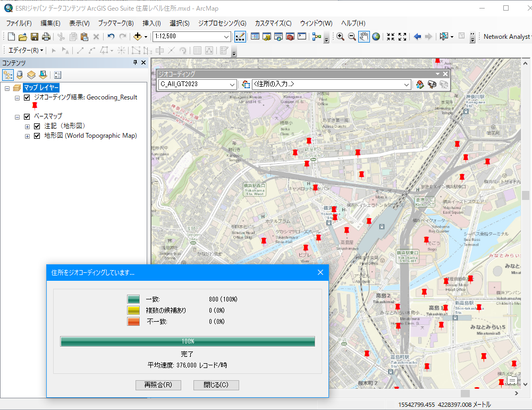Image resolution: width=532 pixels, height=410 pixels.
Task: Open the Catalog window icon
Action: pos(267,37)
